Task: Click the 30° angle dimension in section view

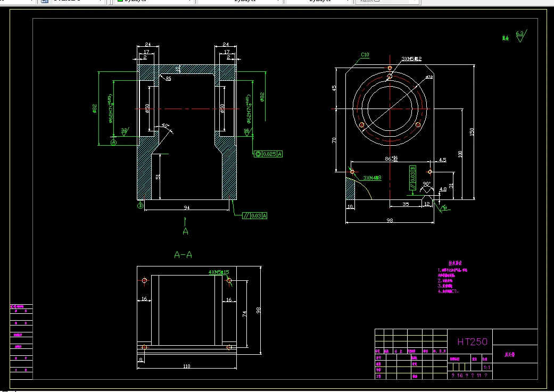Action: (165, 126)
